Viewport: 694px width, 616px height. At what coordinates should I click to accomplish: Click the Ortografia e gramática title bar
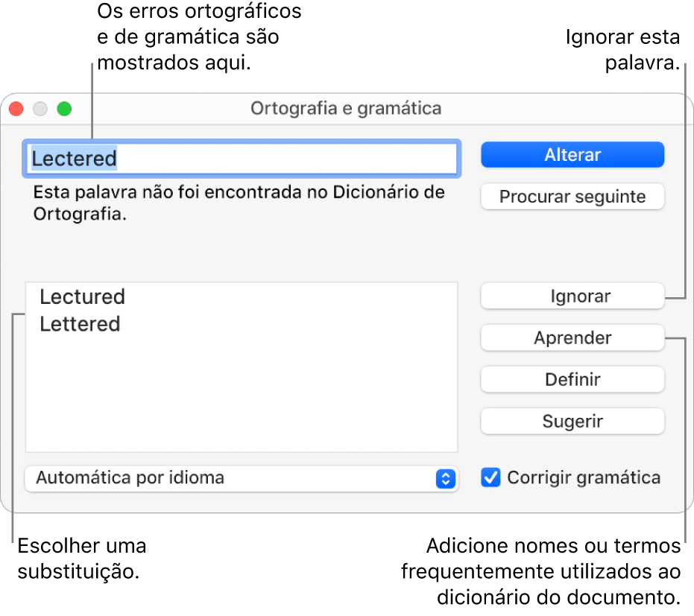[346, 109]
